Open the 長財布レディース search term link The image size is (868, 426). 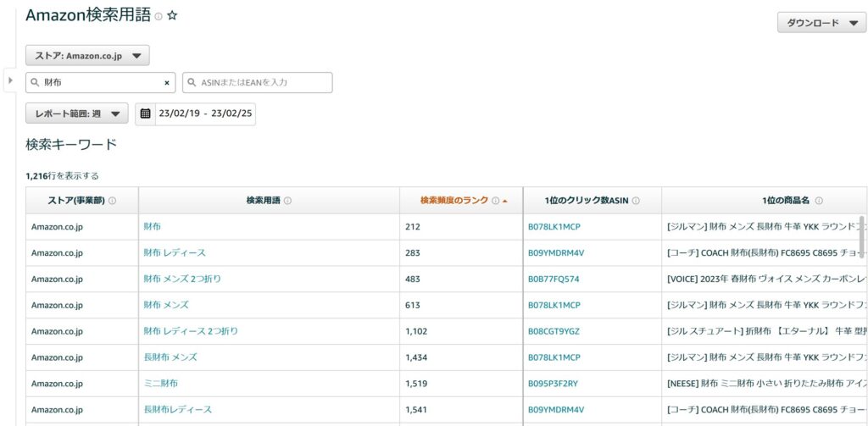tap(178, 410)
